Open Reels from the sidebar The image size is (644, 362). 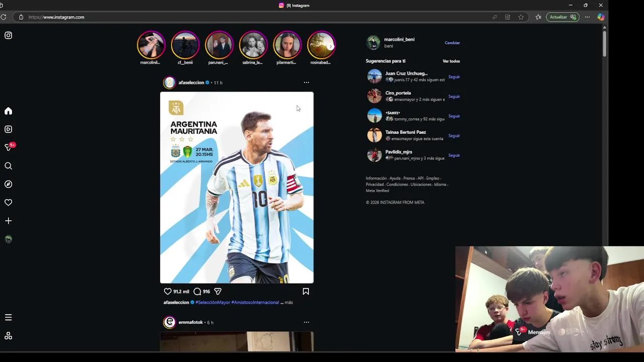(x=9, y=129)
